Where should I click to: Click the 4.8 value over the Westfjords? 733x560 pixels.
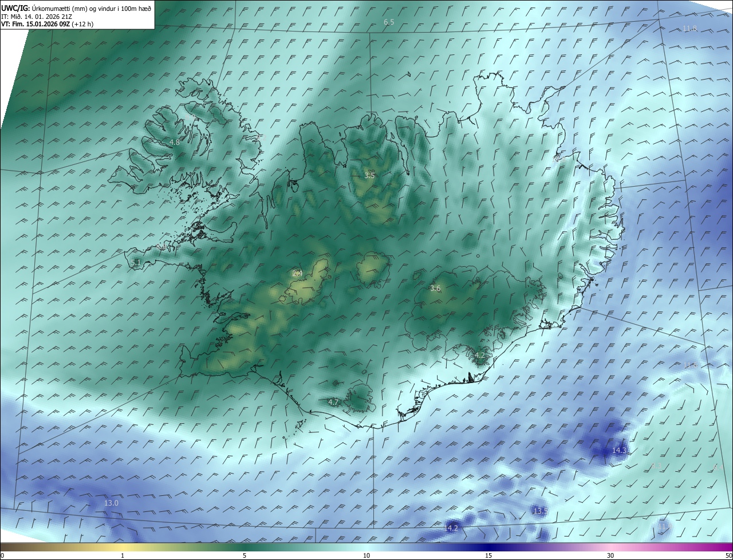coord(175,142)
